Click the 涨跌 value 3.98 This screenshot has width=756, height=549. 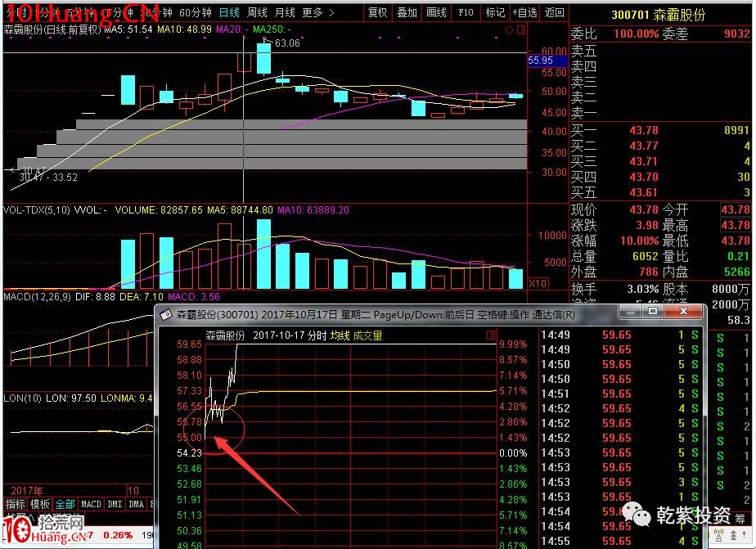[x=646, y=225]
